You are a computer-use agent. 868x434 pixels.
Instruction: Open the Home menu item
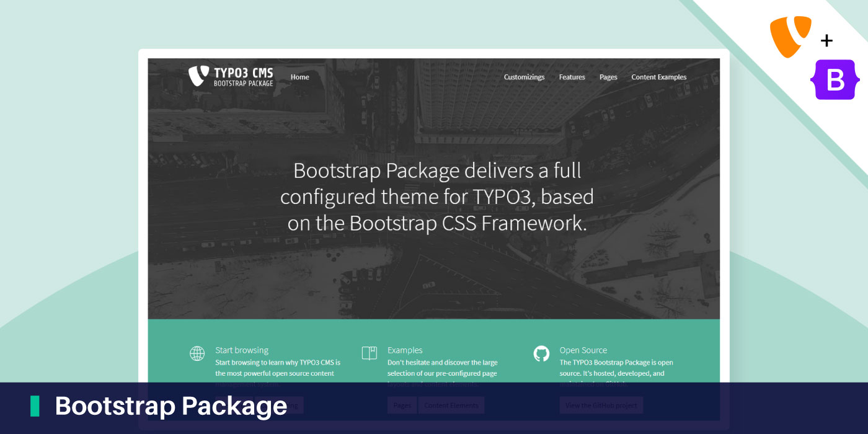tap(299, 77)
